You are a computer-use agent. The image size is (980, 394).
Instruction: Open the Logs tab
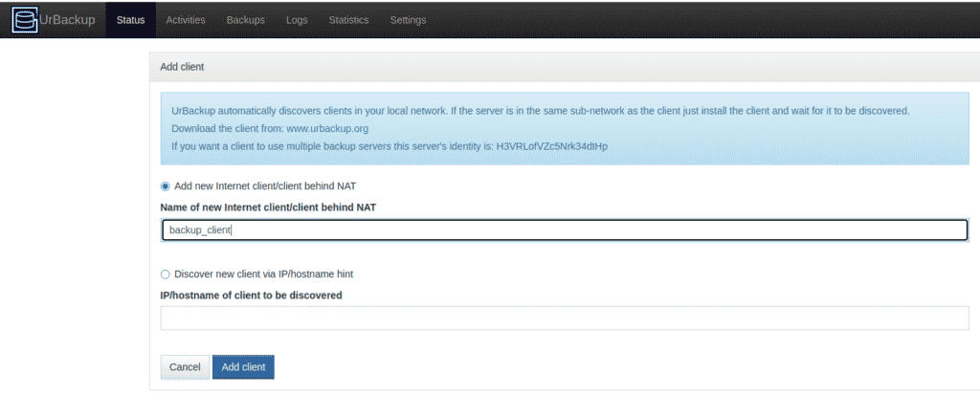pyautogui.click(x=297, y=20)
